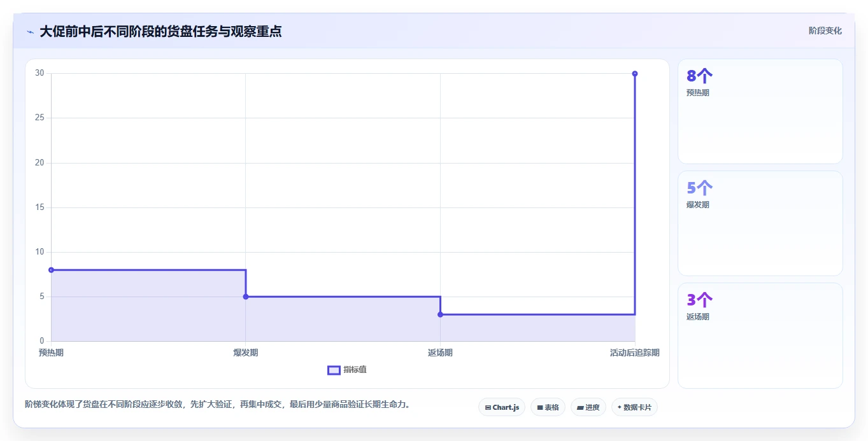868x441 pixels.
Task: Click the y-axis value 20
Action: [x=39, y=163]
